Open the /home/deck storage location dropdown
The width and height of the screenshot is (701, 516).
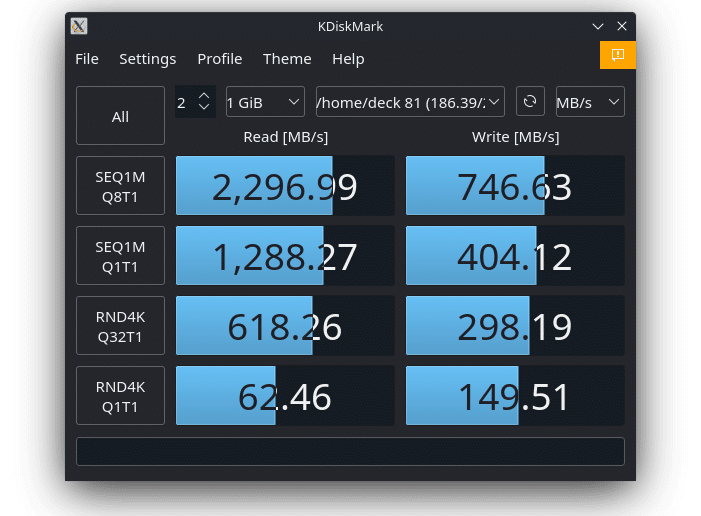click(x=410, y=102)
